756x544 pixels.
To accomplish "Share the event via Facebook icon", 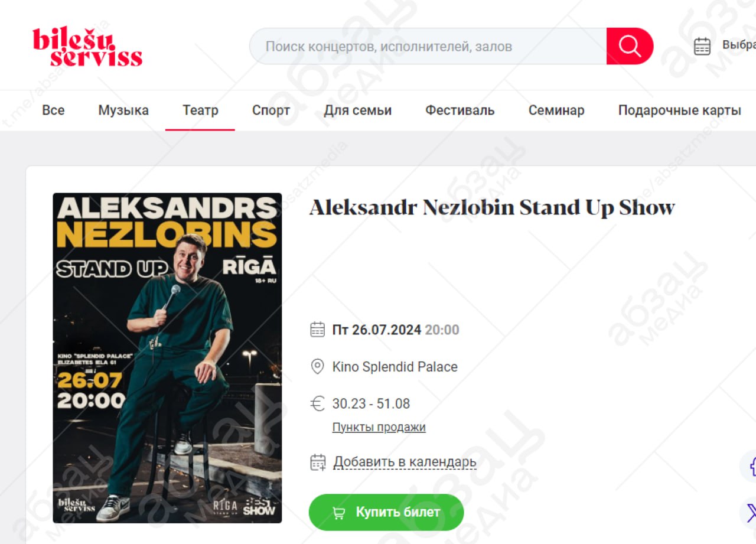I will coord(750,465).
